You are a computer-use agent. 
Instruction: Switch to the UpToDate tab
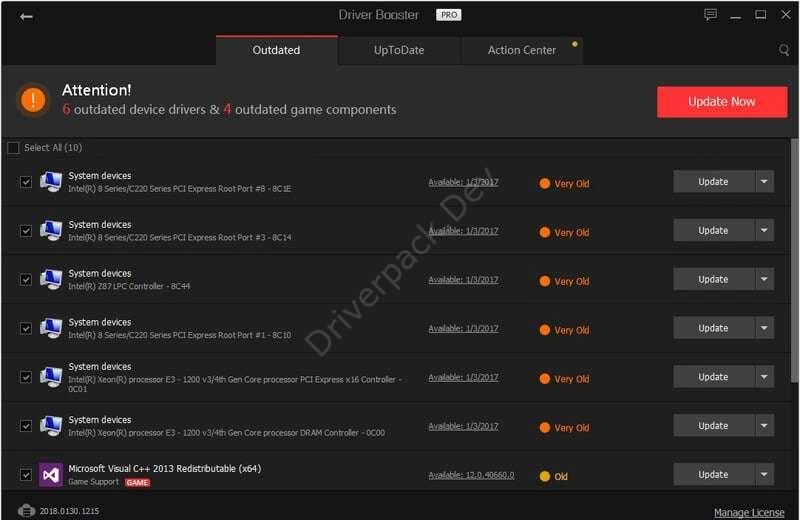(x=399, y=50)
